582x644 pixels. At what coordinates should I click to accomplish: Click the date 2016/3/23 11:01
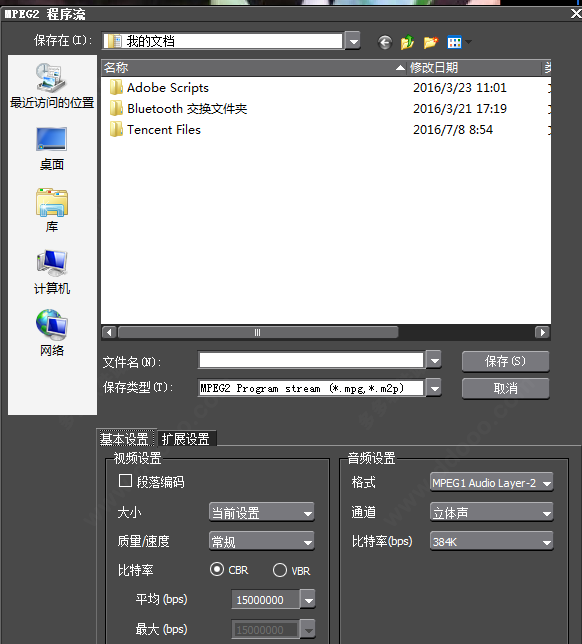[460, 87]
